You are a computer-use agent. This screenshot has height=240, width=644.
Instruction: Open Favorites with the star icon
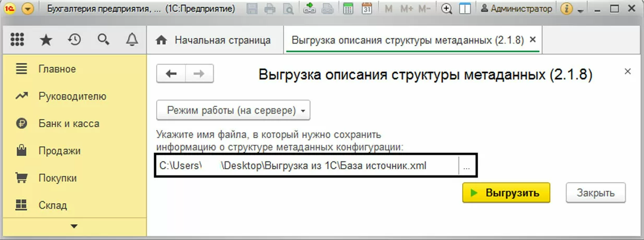tap(46, 40)
